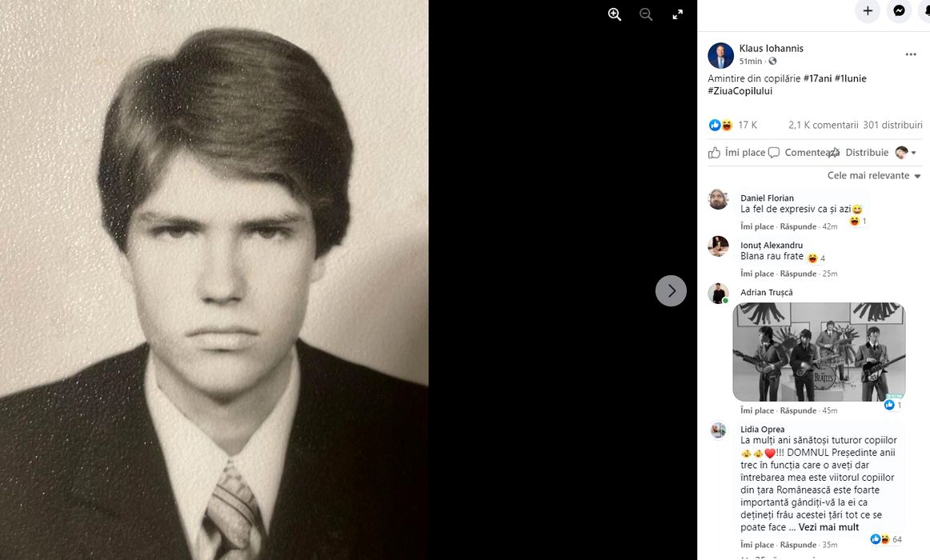Open post options three-dot menu
The height and width of the screenshot is (560, 930).
click(x=911, y=54)
